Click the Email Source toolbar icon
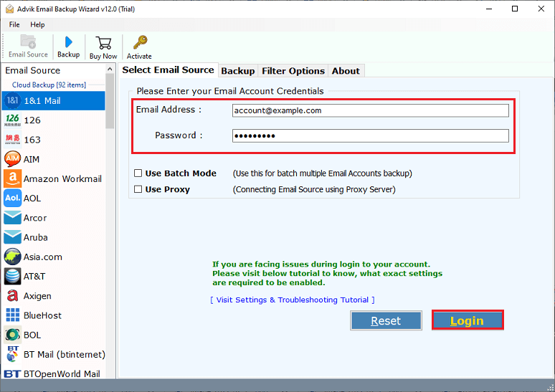The height and width of the screenshot is (392, 555). 28,42
